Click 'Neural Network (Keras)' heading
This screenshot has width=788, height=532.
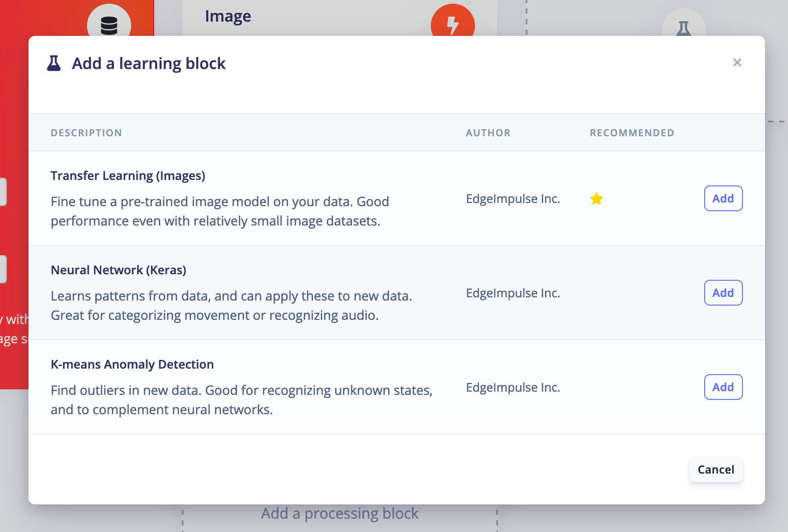tap(118, 270)
